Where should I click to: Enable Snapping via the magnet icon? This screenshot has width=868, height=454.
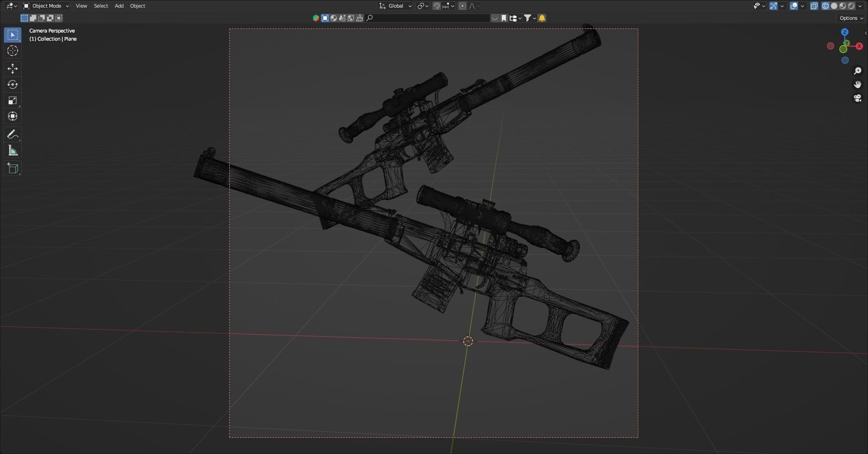436,6
